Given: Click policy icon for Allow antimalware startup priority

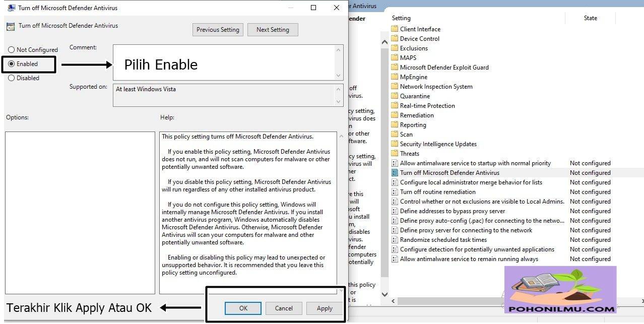Looking at the screenshot, I should point(395,163).
